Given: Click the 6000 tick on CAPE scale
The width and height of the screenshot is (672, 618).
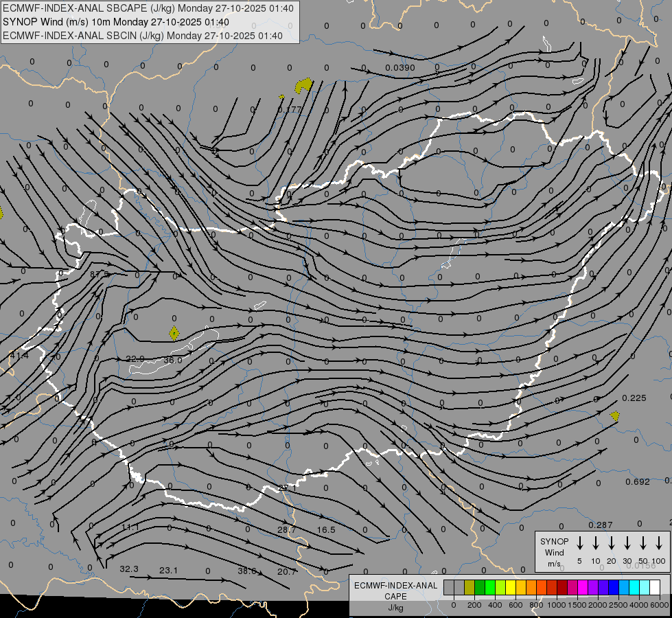Looking at the screenshot, I should pos(659,605).
